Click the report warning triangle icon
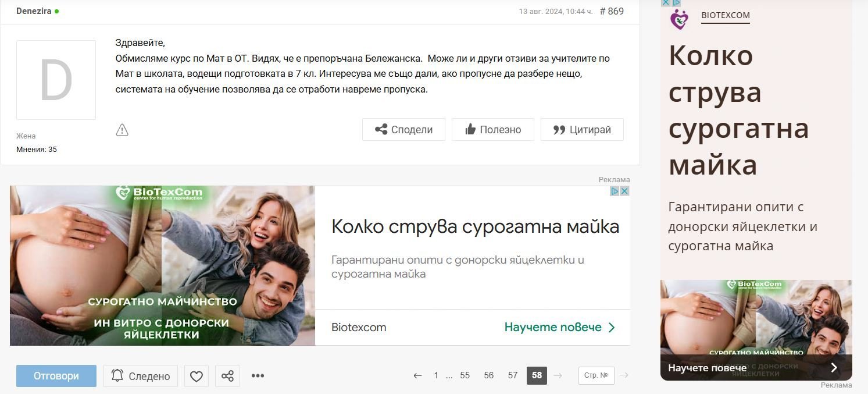The width and height of the screenshot is (868, 394). pos(122,130)
